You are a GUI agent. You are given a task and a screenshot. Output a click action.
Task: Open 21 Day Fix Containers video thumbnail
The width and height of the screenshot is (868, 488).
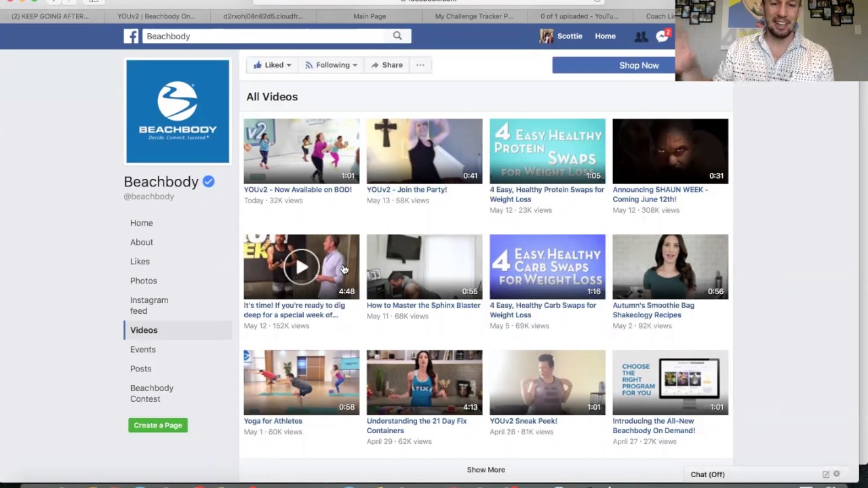pos(425,382)
